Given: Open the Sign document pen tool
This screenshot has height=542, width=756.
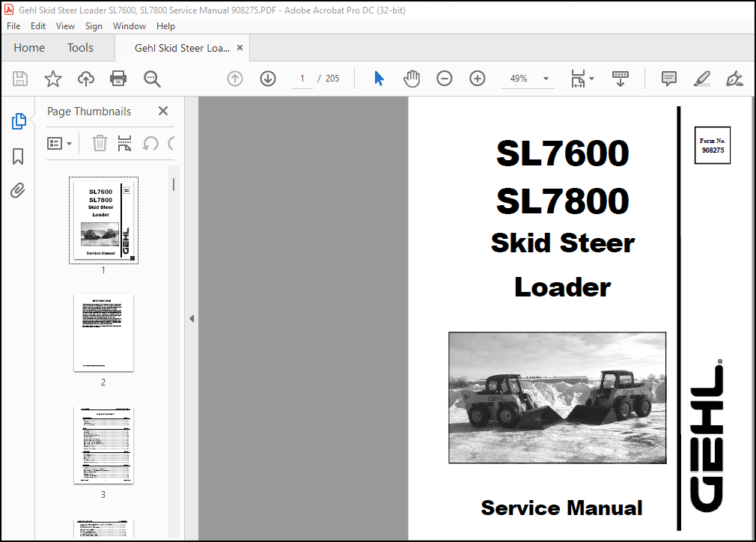Looking at the screenshot, I should pos(734,79).
